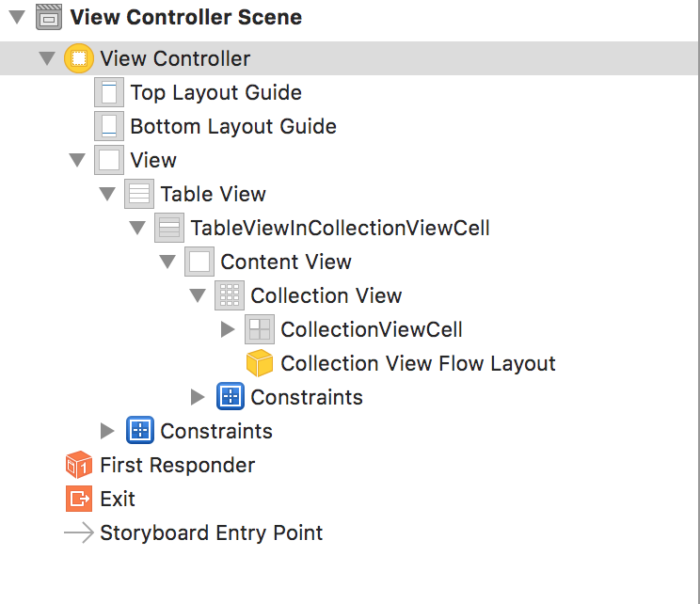Select the Storyboard Entry Point item

click(211, 532)
